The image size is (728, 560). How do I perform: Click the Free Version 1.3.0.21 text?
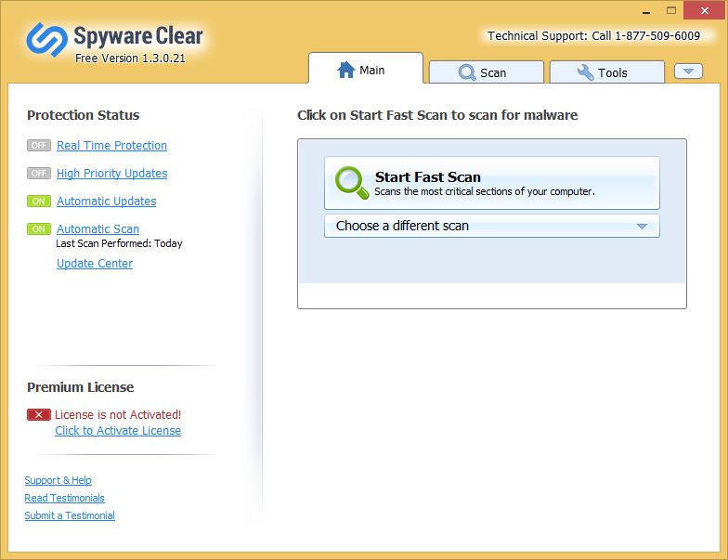[x=130, y=58]
